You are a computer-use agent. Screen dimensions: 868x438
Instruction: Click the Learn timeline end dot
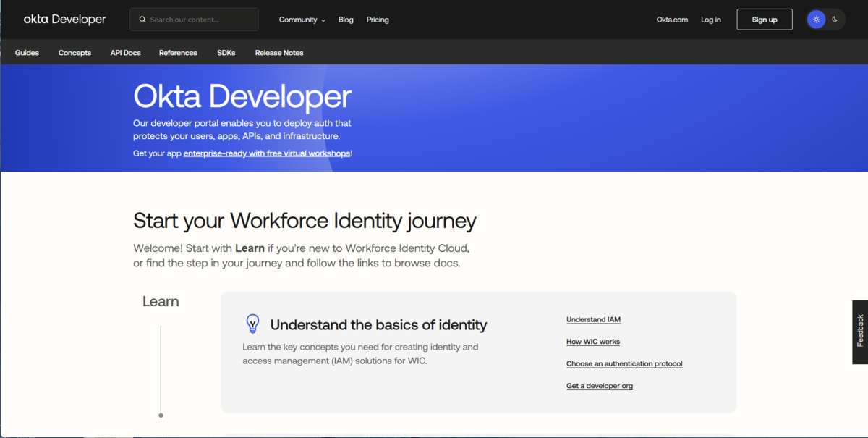coord(161,416)
